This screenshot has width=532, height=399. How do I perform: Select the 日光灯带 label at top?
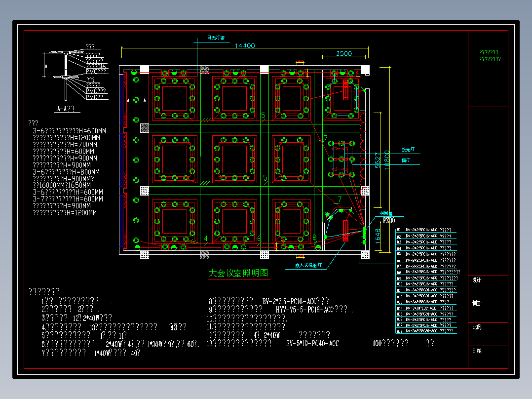(216, 38)
